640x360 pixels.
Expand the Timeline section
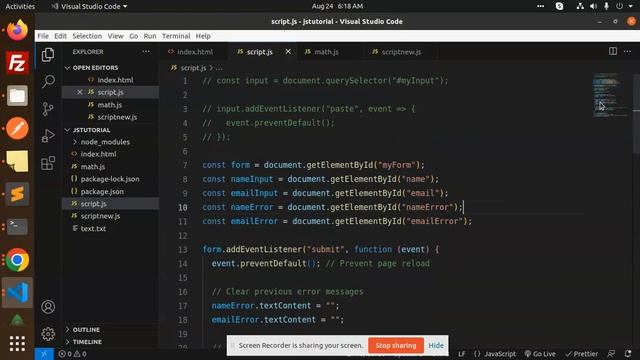(111, 342)
